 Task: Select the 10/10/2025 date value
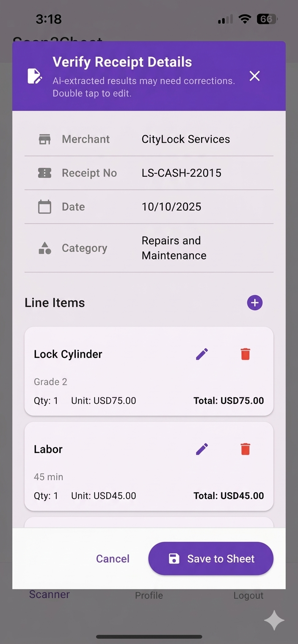171,207
